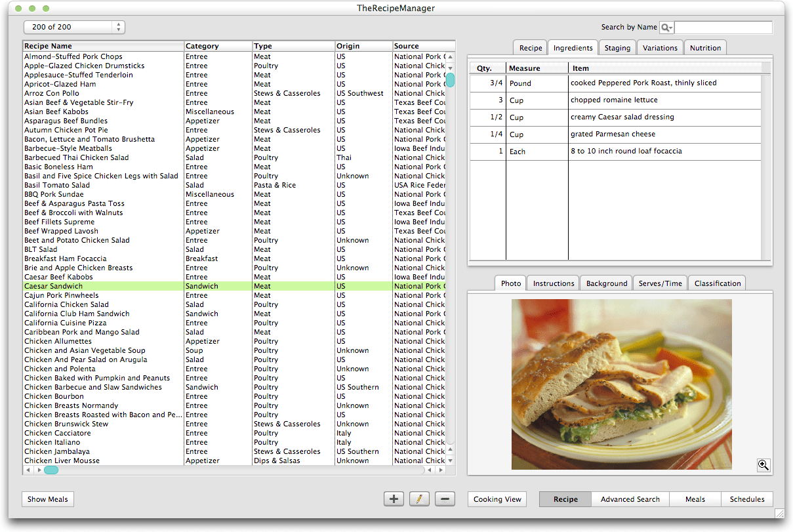Click the Item column header in ingredients
This screenshot has height=532, width=793.
665,68
